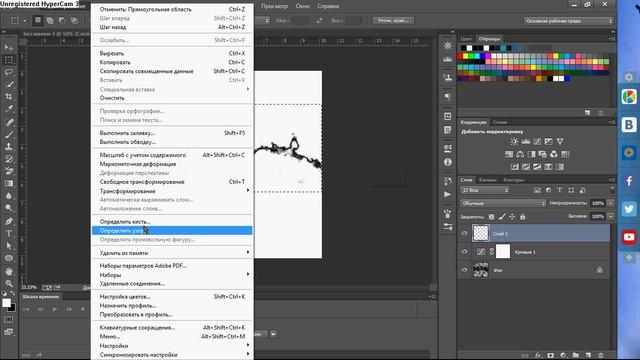This screenshot has height=360, width=640.
Task: Select the Healing Brush tool
Action: click(x=9, y=122)
